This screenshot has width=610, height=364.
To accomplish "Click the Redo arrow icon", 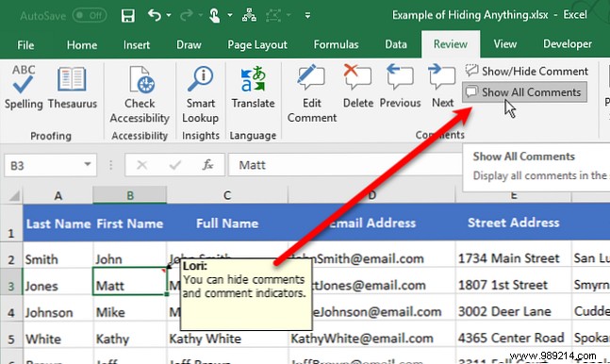I will click(187, 15).
